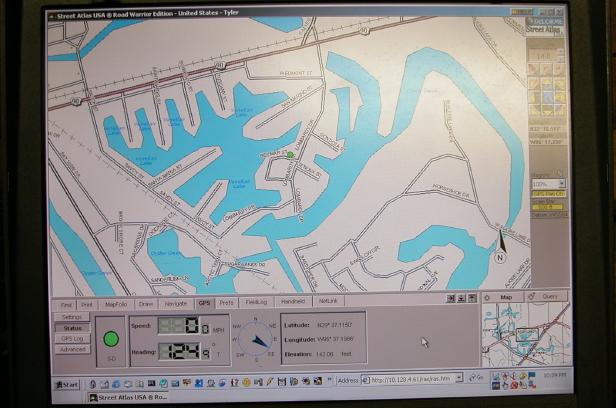Click the Advanced GPS button
The image size is (616, 408).
point(72,349)
